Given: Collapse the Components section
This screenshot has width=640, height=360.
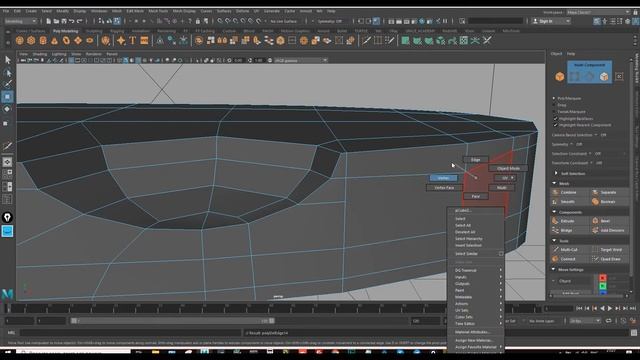Looking at the screenshot, I should (554, 212).
